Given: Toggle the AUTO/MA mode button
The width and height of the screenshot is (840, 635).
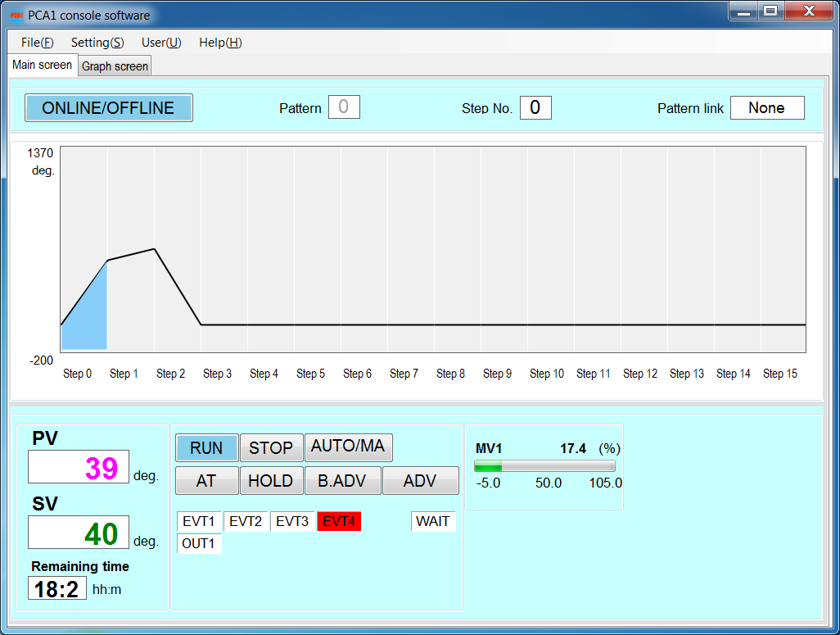Looking at the screenshot, I should (348, 447).
